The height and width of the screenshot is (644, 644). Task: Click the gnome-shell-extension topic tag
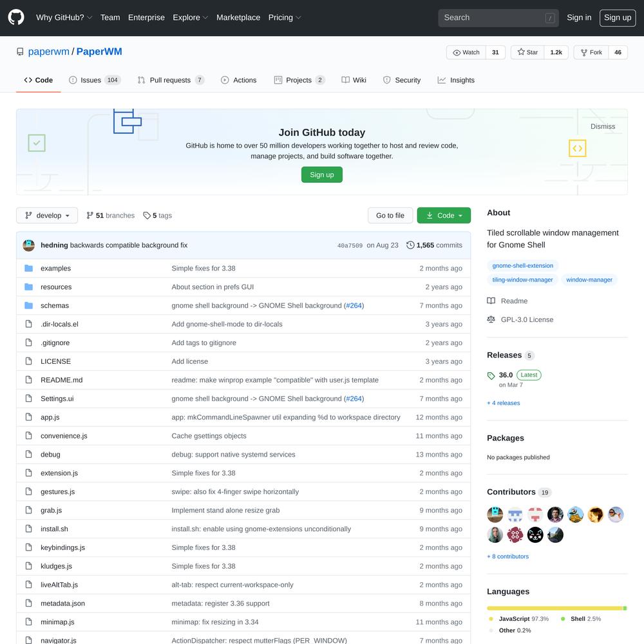click(522, 266)
